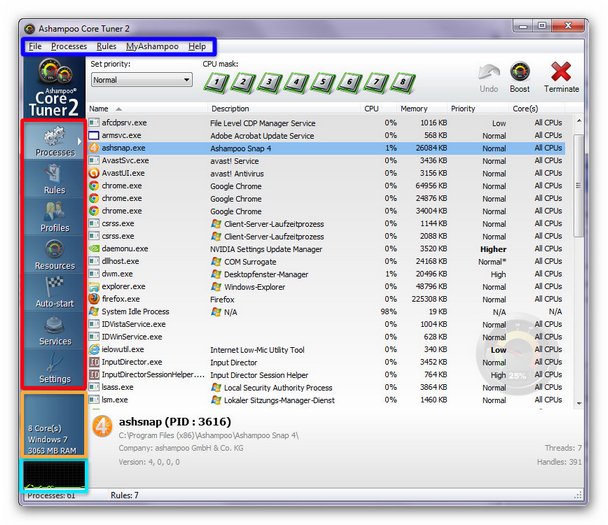Sort by the Memory column header
Screen dimensions: 608x525
[x=421, y=109]
